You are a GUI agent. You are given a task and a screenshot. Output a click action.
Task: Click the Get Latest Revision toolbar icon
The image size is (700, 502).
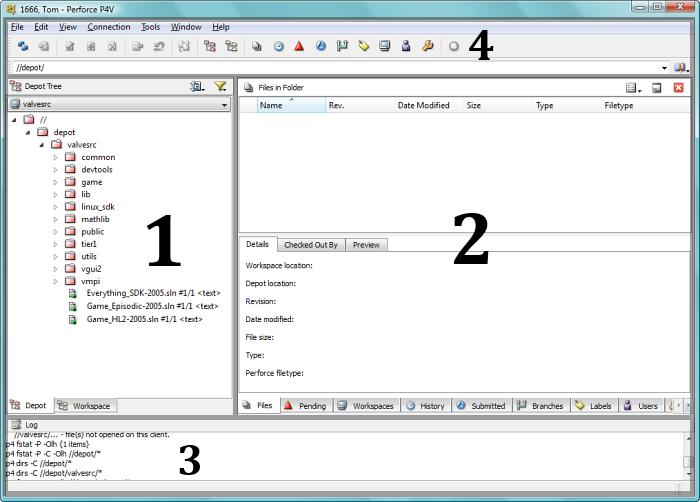(44, 46)
